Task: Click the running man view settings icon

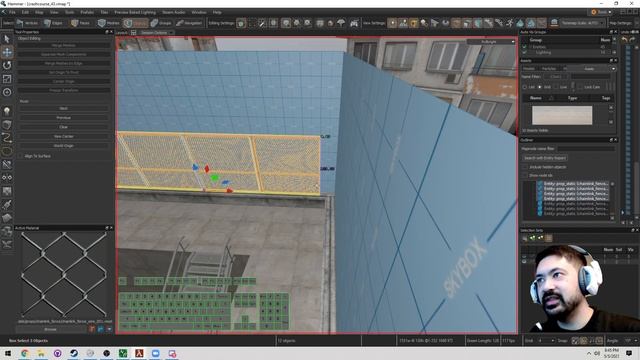Action: point(509,23)
